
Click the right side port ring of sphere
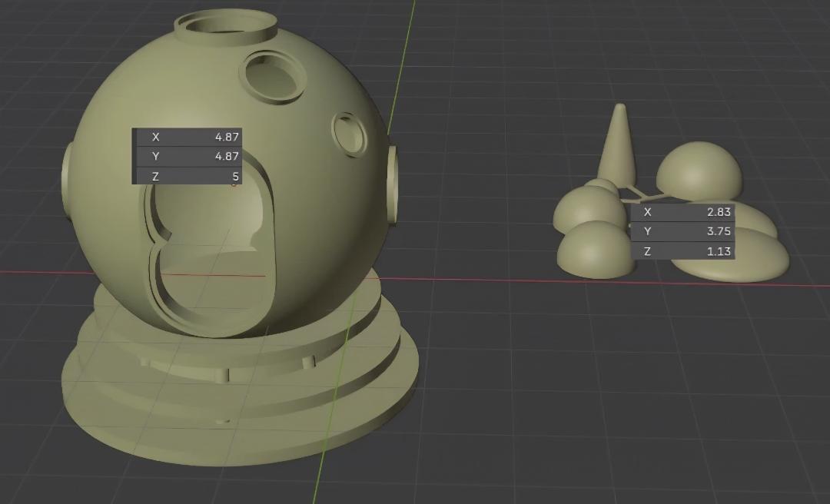[x=393, y=184]
